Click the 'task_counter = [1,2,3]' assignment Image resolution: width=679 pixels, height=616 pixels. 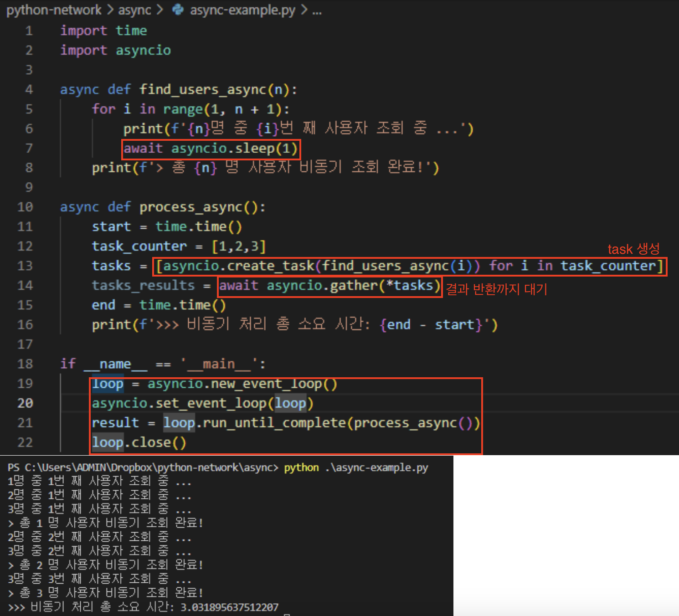point(179,246)
